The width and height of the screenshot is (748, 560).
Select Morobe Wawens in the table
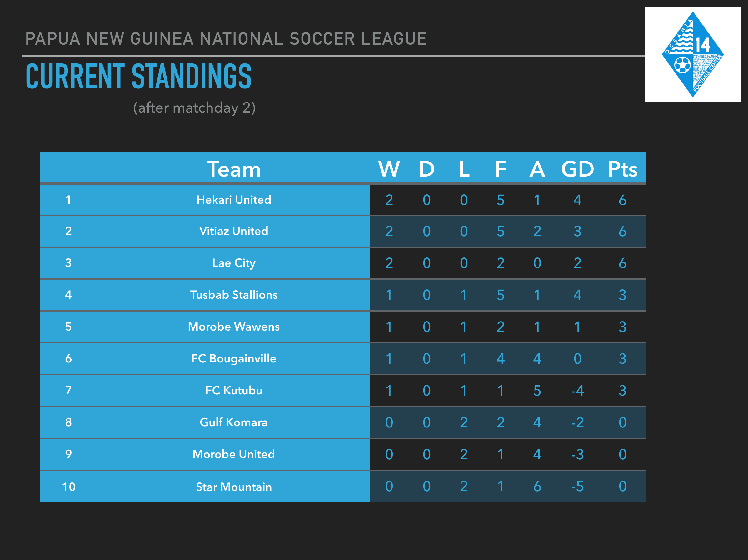(234, 327)
